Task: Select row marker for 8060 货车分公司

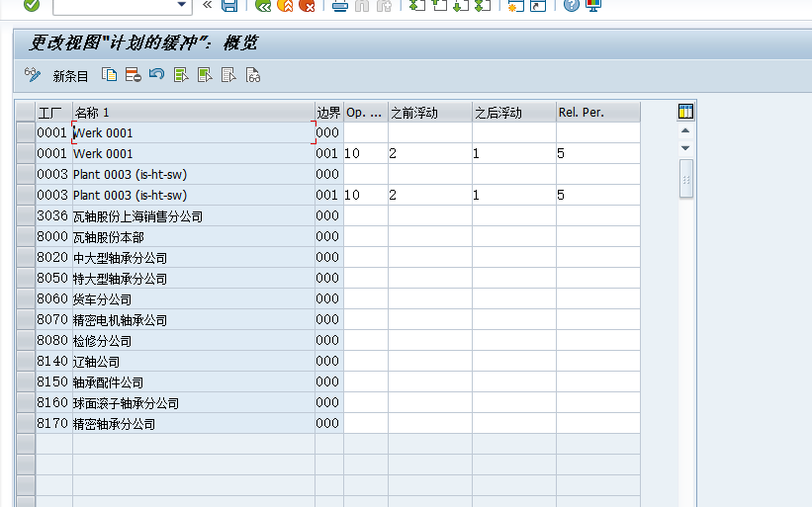Action: point(26,298)
